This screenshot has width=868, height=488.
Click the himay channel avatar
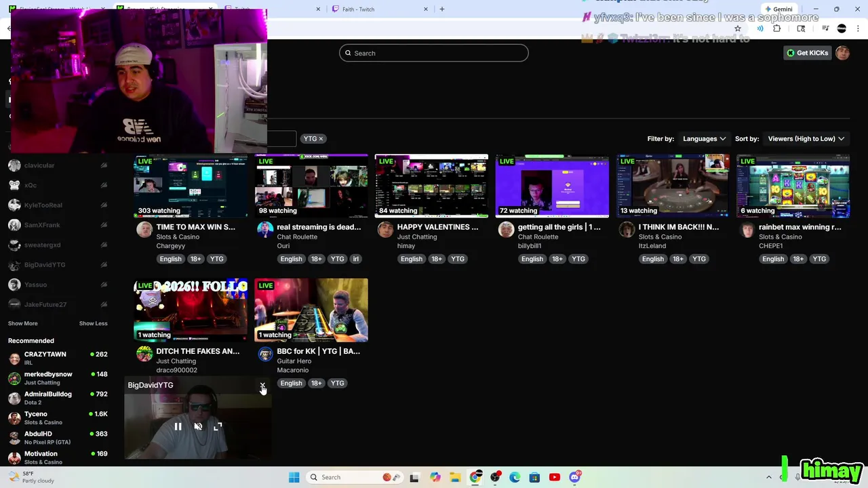click(385, 230)
